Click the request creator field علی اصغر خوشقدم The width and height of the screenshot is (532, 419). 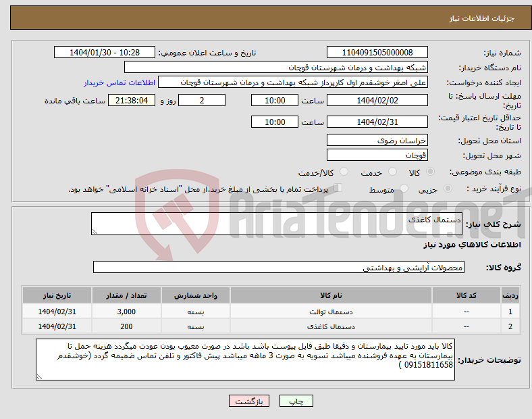pos(293,82)
